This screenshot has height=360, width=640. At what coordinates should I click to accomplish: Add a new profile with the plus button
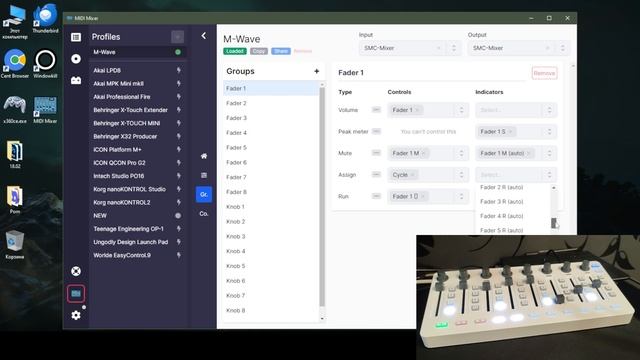(178, 37)
